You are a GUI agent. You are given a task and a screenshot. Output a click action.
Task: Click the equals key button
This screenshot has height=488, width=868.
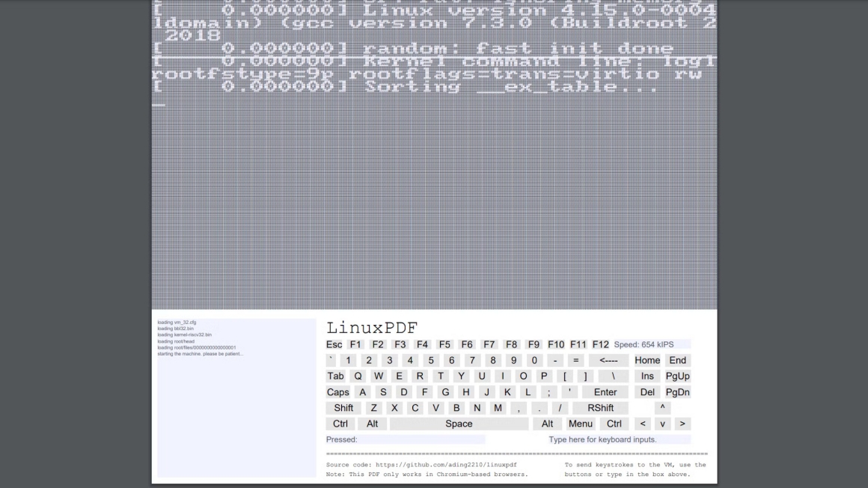point(575,360)
